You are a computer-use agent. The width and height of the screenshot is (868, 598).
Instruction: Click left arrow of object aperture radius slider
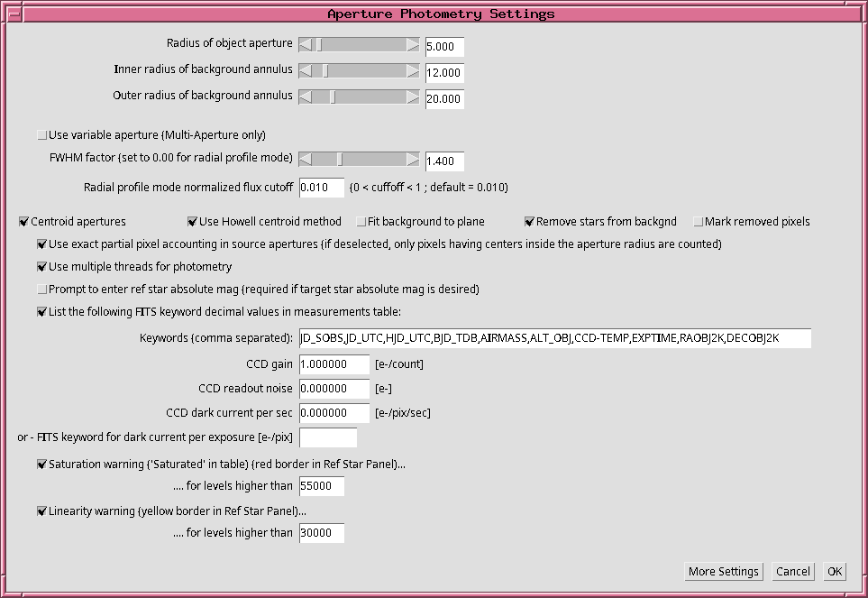click(x=305, y=45)
